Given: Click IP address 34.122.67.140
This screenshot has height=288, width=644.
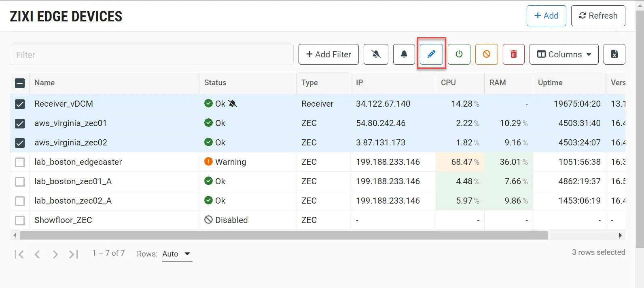Looking at the screenshot, I should click(383, 103).
